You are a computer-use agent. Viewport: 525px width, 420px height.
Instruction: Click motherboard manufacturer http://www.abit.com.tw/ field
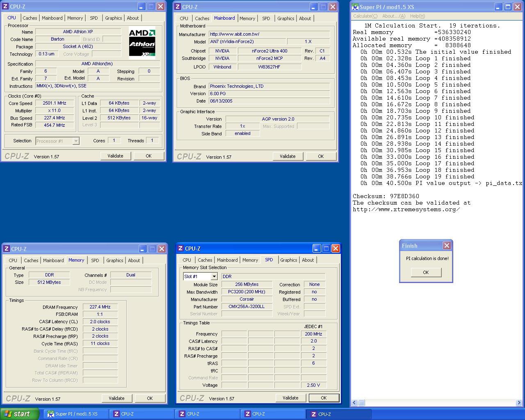(269, 34)
